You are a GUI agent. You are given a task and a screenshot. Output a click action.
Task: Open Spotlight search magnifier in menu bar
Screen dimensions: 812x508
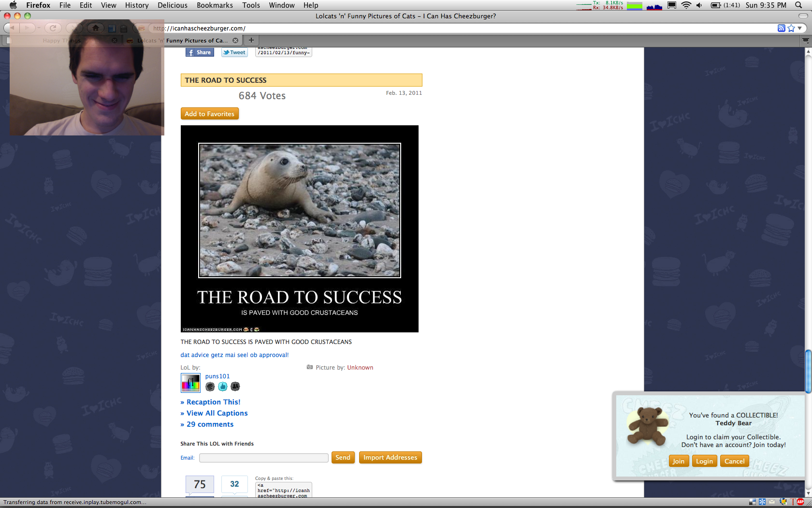(798, 5)
